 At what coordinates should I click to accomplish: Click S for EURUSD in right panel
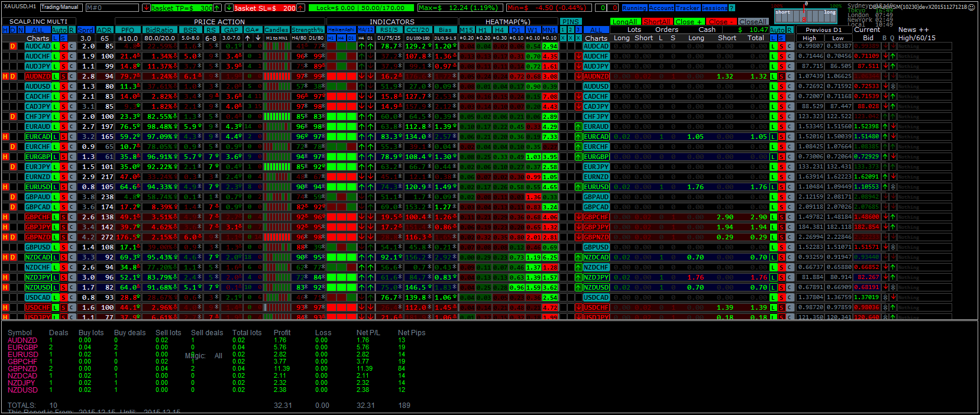coord(781,187)
